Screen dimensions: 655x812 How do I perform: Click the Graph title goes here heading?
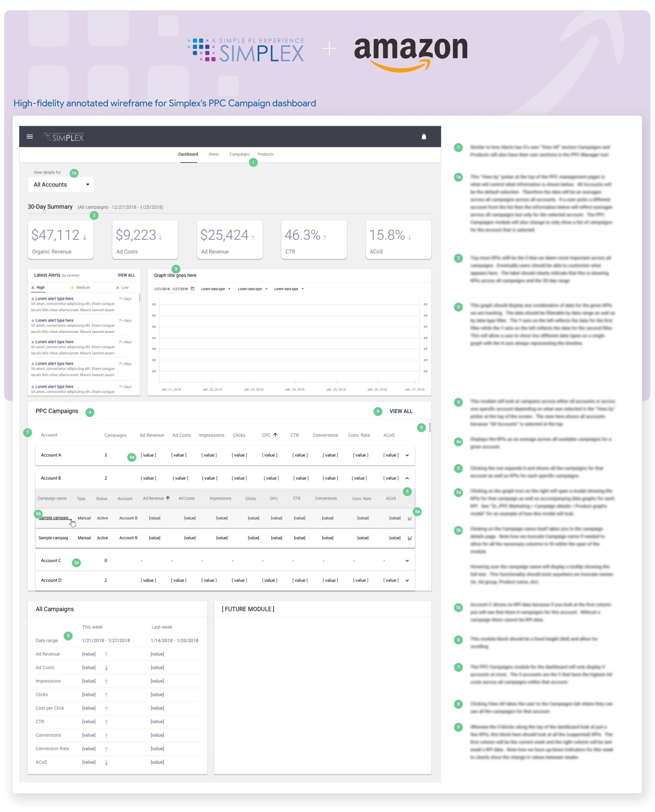175,275
